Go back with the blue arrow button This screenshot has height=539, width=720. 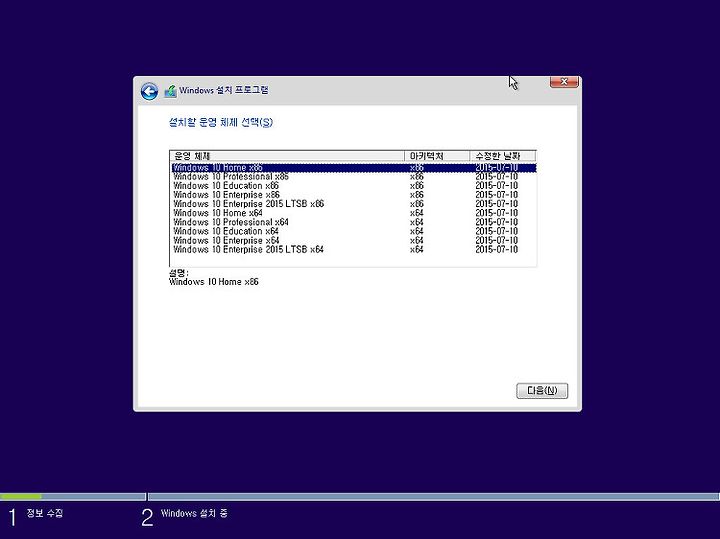[x=149, y=91]
